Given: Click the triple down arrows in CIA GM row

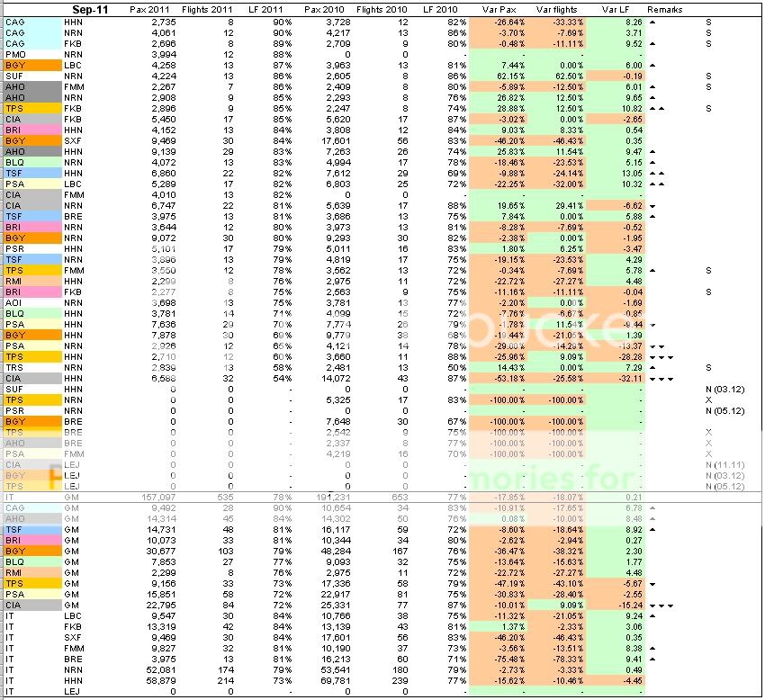Looking at the screenshot, I should (660, 606).
